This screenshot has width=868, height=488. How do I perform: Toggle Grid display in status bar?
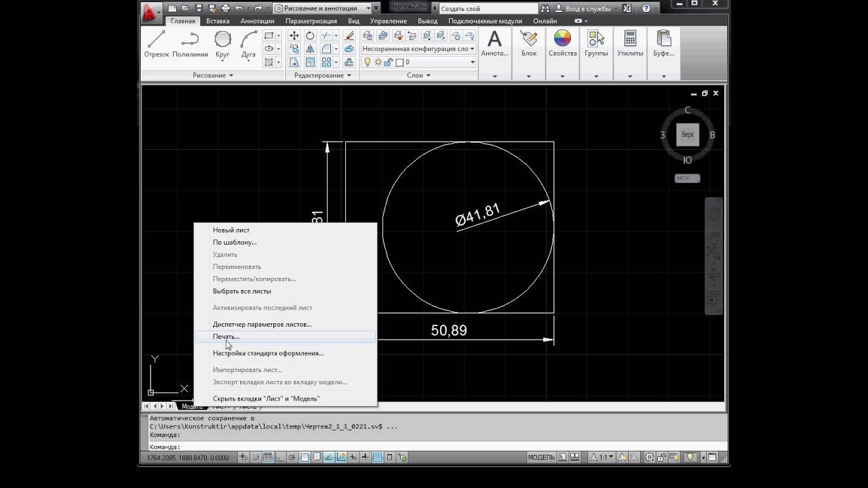pyautogui.click(x=268, y=457)
